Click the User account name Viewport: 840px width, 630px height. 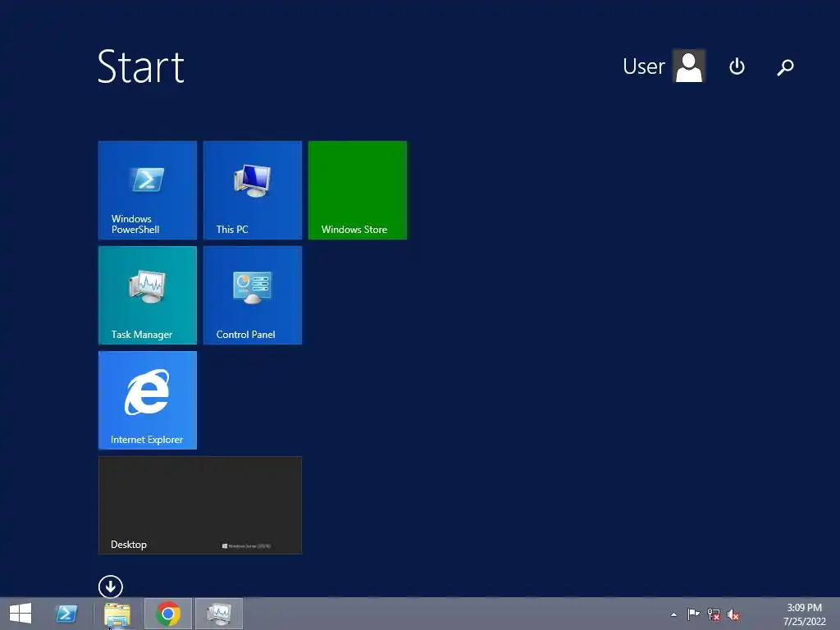click(x=643, y=66)
